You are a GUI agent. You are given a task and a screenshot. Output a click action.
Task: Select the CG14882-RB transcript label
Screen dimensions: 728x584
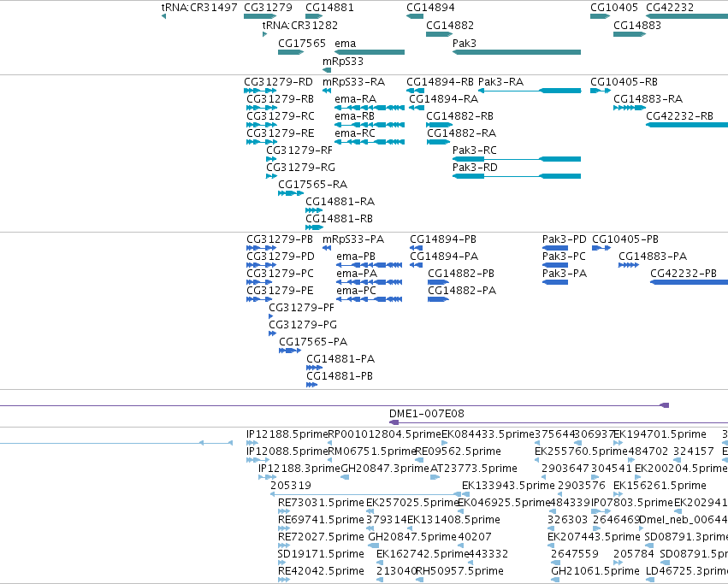pyautogui.click(x=459, y=116)
